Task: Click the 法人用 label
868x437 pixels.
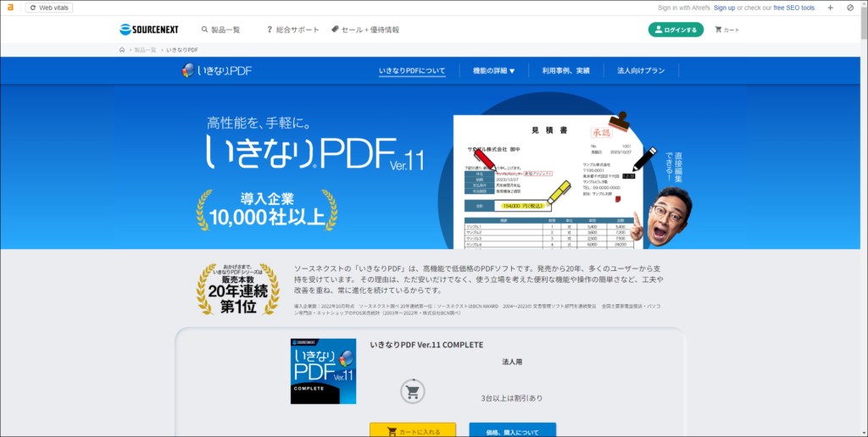Action: coord(512,362)
